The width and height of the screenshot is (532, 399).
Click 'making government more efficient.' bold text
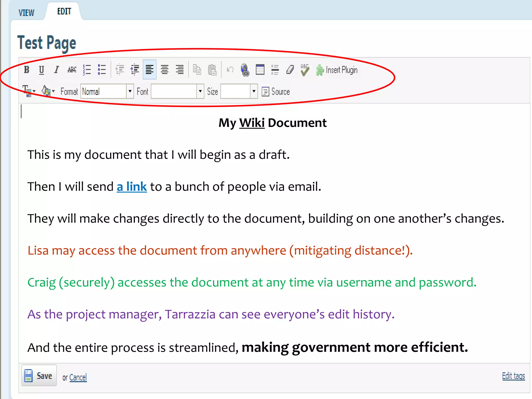(x=355, y=348)
